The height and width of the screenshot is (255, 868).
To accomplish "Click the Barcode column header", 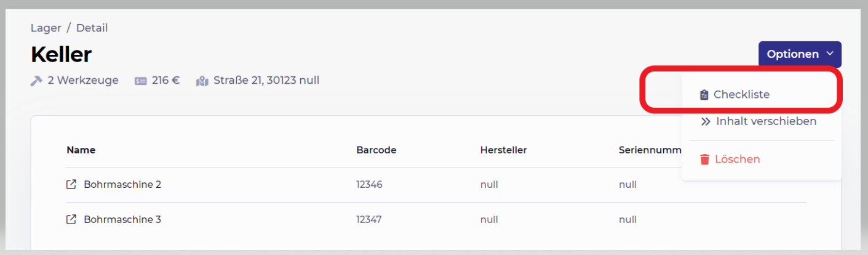I will 376,150.
